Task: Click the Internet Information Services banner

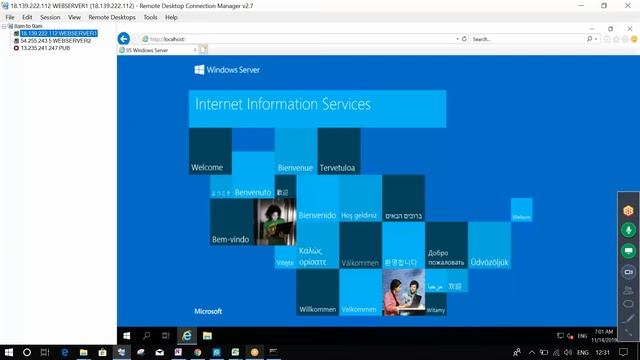Action: pyautogui.click(x=317, y=109)
